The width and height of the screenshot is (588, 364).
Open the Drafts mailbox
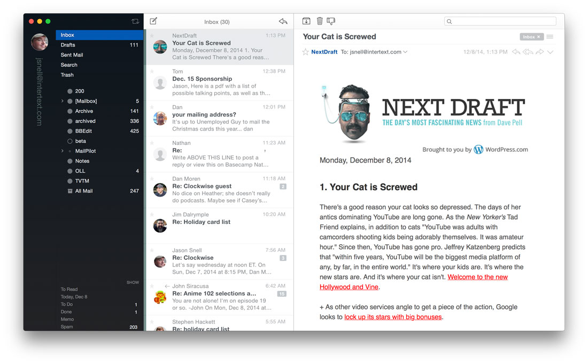point(68,45)
